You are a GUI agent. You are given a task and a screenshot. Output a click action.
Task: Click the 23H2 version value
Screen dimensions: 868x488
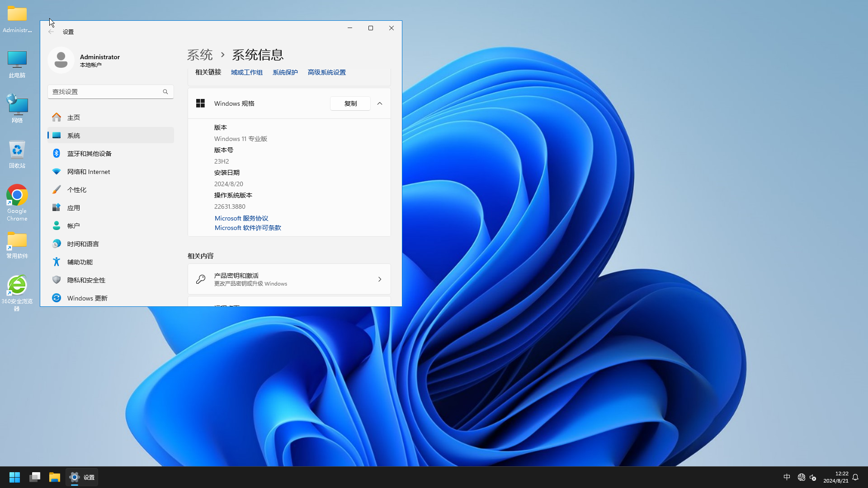[x=222, y=161]
